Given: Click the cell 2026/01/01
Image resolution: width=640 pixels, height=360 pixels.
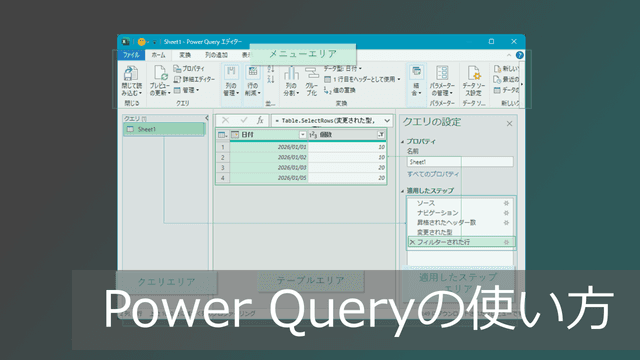Looking at the screenshot, I should click(269, 147).
